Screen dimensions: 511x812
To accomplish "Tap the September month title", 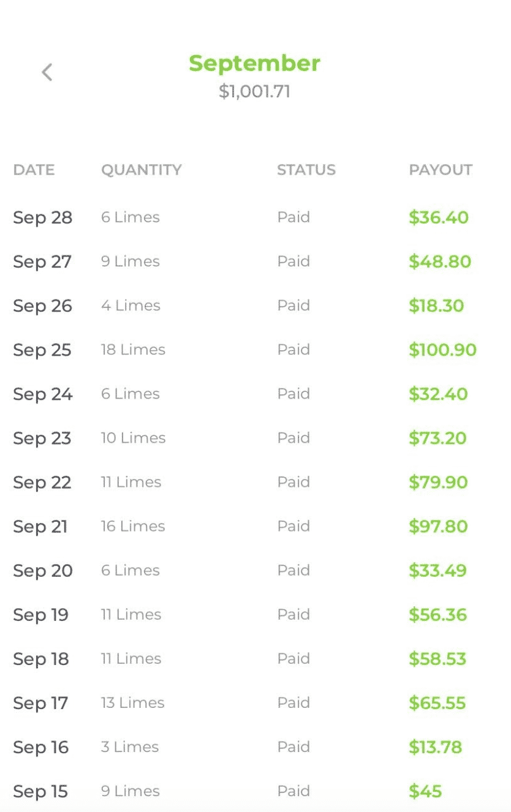I will tap(254, 63).
